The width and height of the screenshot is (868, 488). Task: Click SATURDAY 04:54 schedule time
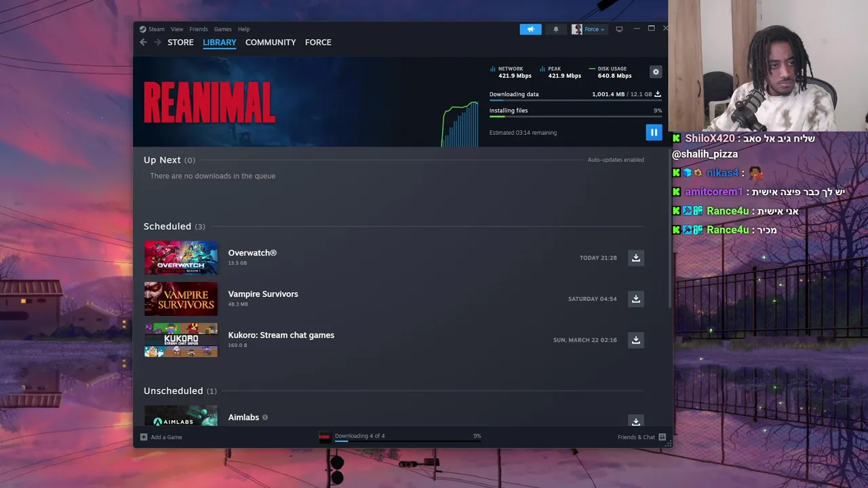(592, 299)
